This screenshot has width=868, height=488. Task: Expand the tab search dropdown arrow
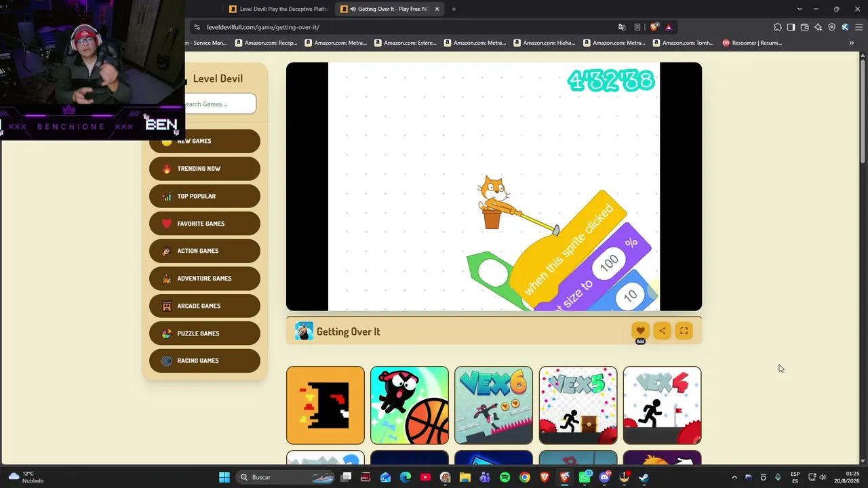click(x=800, y=9)
